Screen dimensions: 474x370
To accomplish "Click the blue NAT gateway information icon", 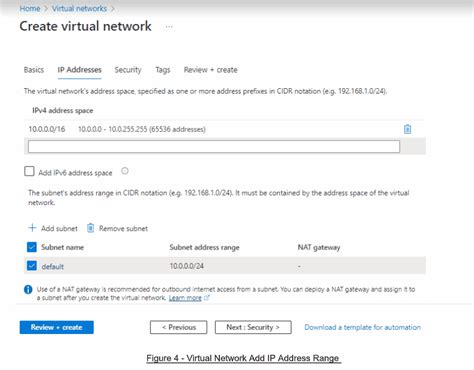I will pyautogui.click(x=28, y=289).
